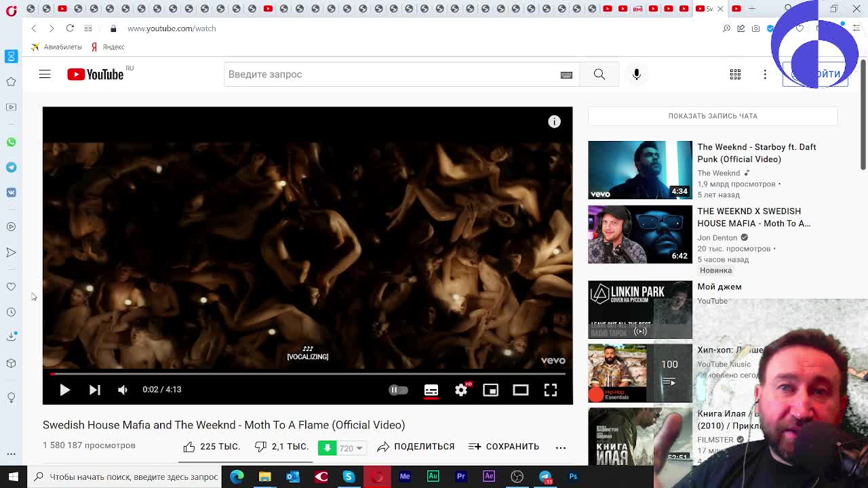Open Jon Denton reaction video thumbnail
Viewport: 868px width, 488px height.
[x=640, y=235]
